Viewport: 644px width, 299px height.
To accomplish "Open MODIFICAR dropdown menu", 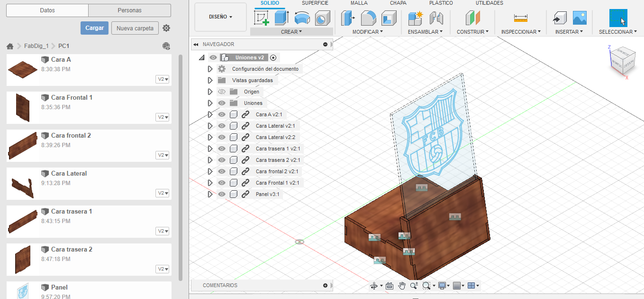I will coord(368,32).
